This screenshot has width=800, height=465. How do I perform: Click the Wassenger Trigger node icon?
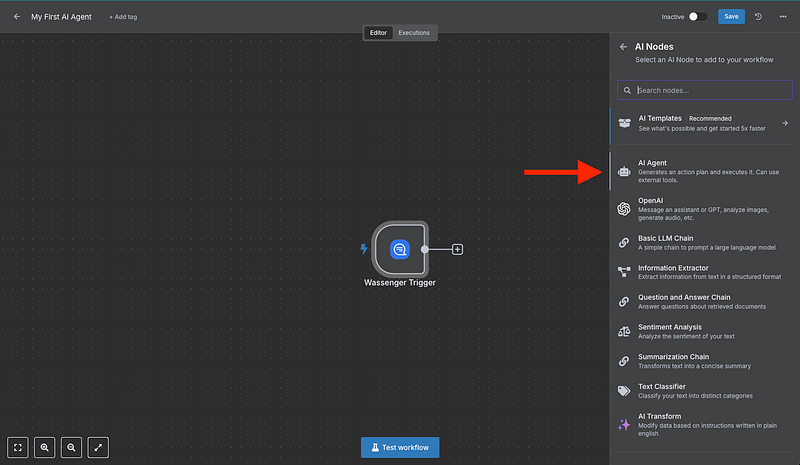399,248
